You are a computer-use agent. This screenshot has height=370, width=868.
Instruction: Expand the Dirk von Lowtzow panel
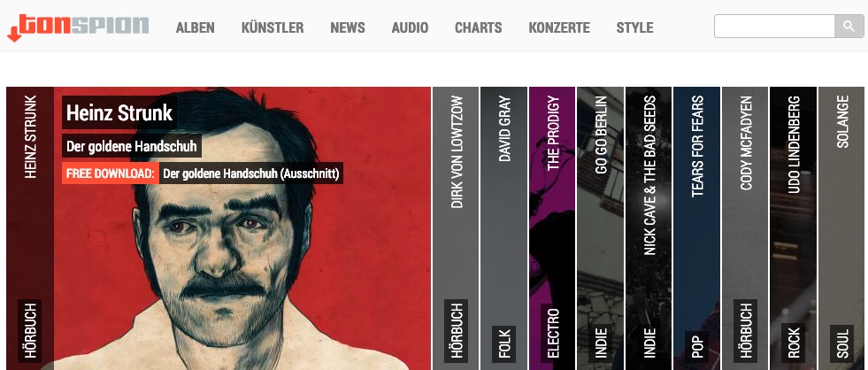[456, 228]
